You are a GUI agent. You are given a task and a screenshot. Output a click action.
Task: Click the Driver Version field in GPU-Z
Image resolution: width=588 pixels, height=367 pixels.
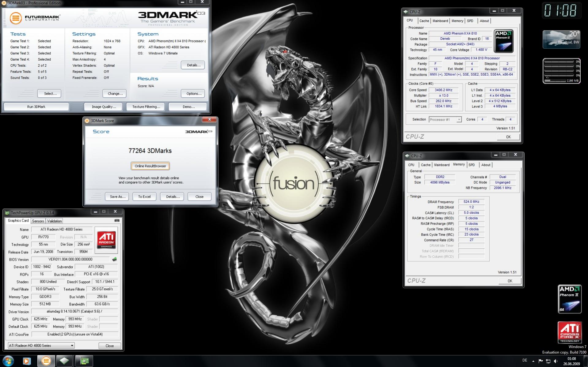(x=74, y=312)
